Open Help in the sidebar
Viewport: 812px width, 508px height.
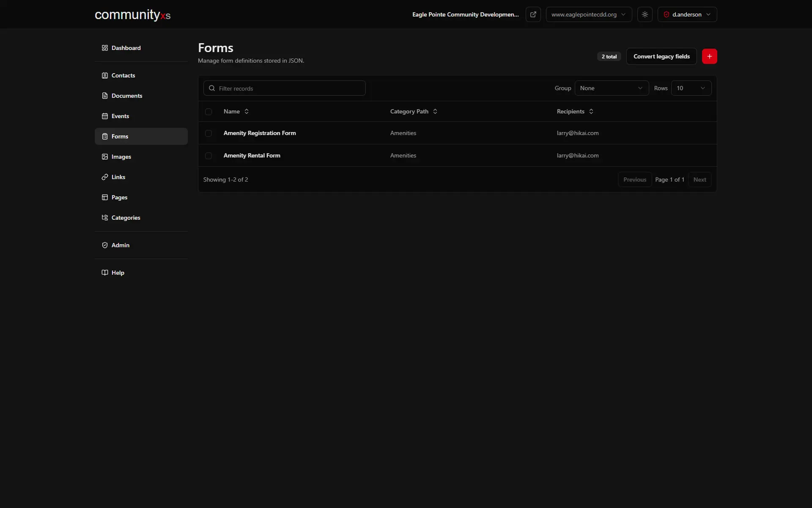(141, 273)
